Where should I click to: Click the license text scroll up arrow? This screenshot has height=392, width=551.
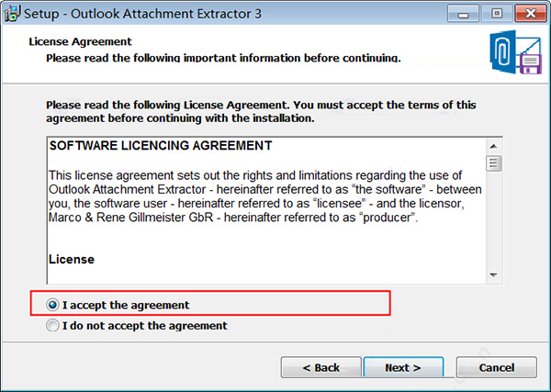pos(494,146)
